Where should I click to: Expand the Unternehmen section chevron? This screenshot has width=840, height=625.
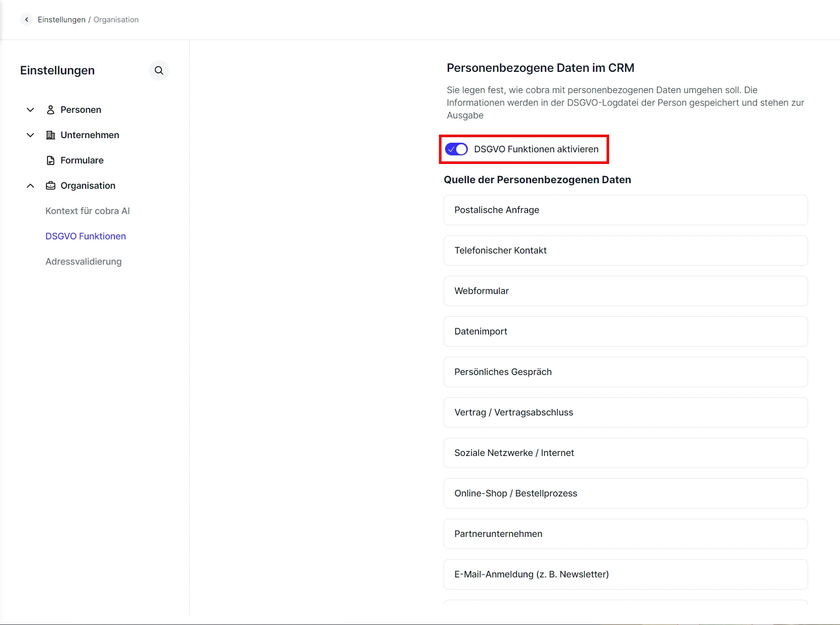click(x=30, y=135)
